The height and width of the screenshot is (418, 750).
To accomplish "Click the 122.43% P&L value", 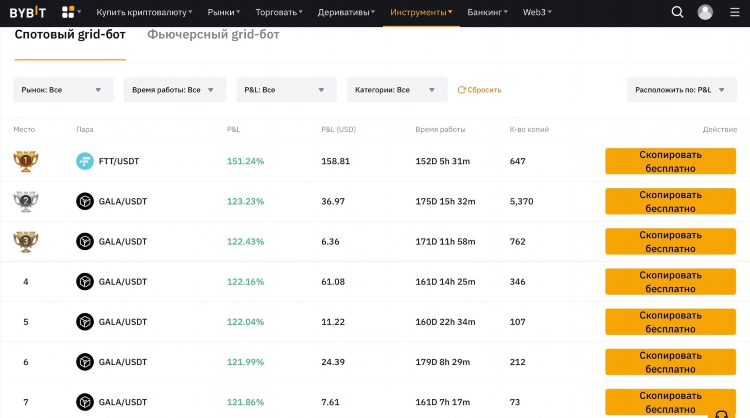I will pos(245,242).
